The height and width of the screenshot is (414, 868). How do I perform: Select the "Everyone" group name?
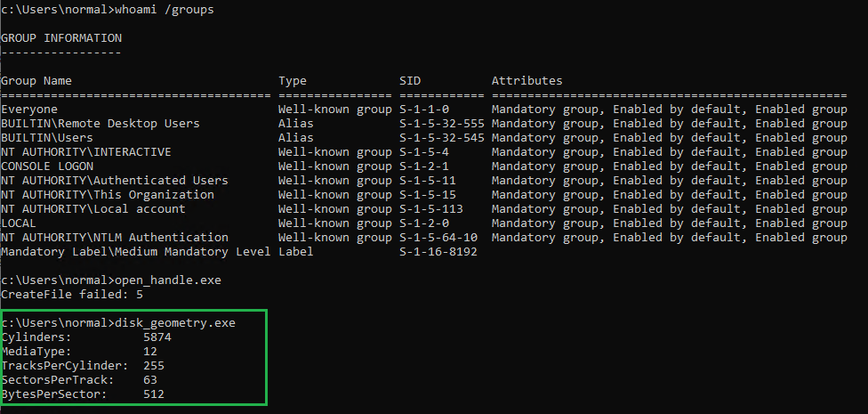point(29,110)
